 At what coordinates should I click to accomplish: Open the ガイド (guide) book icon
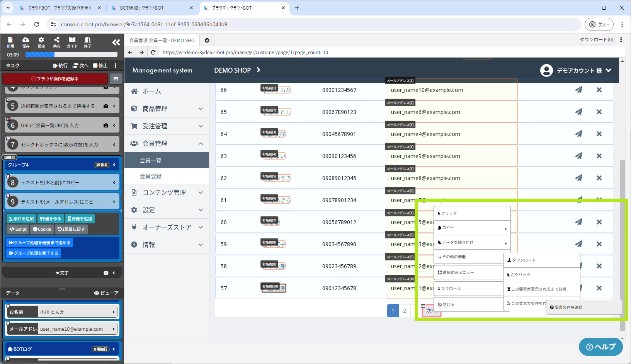(x=72, y=42)
